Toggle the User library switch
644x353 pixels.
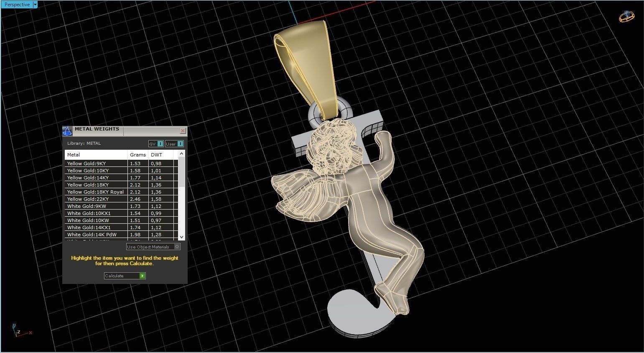174,144
